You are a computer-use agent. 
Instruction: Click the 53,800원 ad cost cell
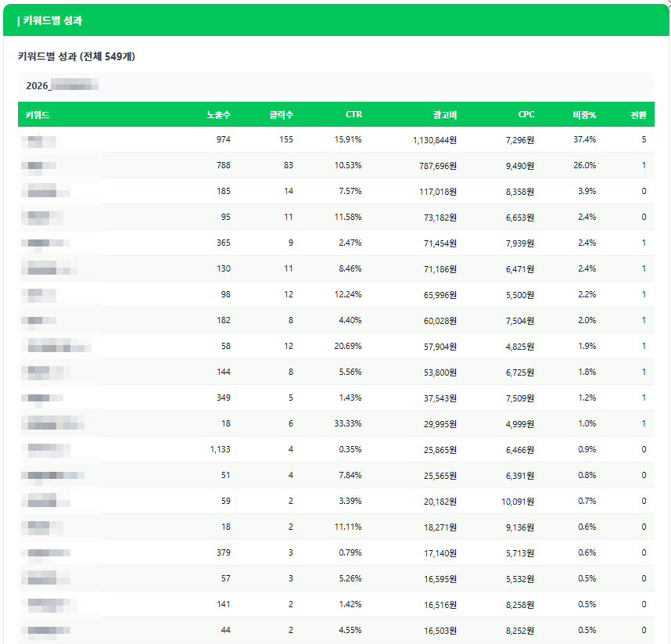click(440, 372)
